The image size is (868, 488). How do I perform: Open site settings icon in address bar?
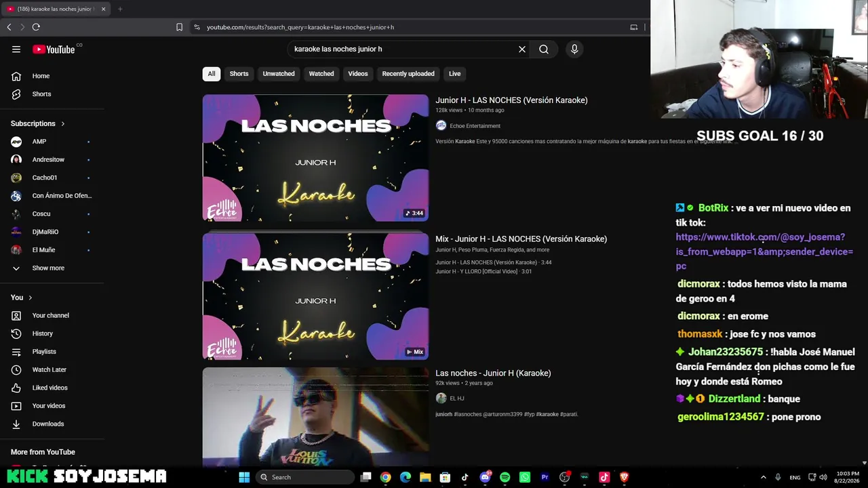(x=197, y=27)
